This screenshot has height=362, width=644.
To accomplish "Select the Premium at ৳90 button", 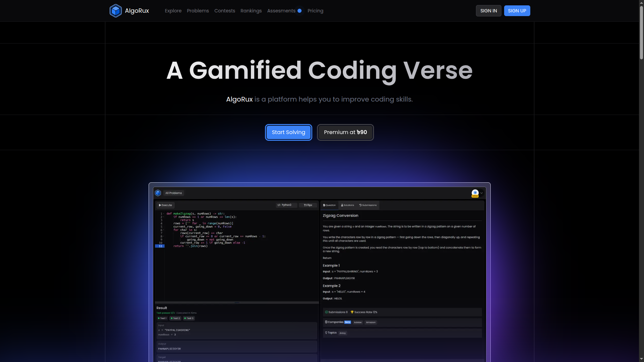I will pyautogui.click(x=345, y=132).
